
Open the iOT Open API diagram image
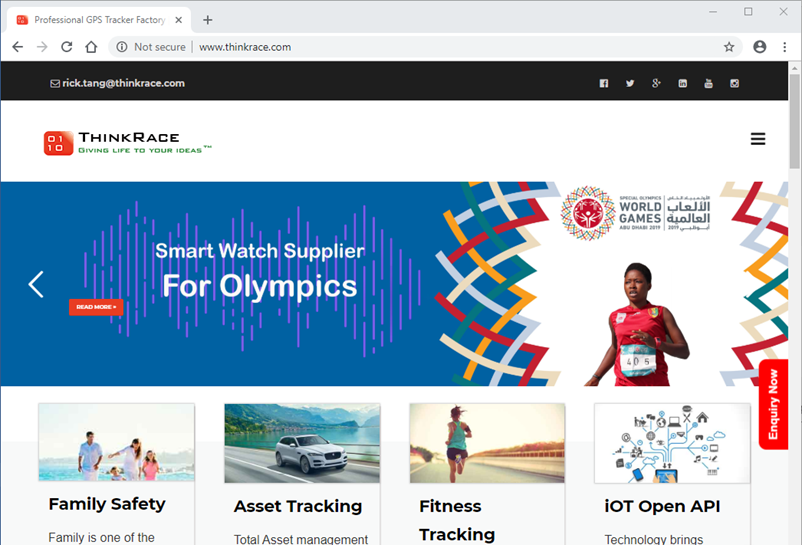(672, 443)
